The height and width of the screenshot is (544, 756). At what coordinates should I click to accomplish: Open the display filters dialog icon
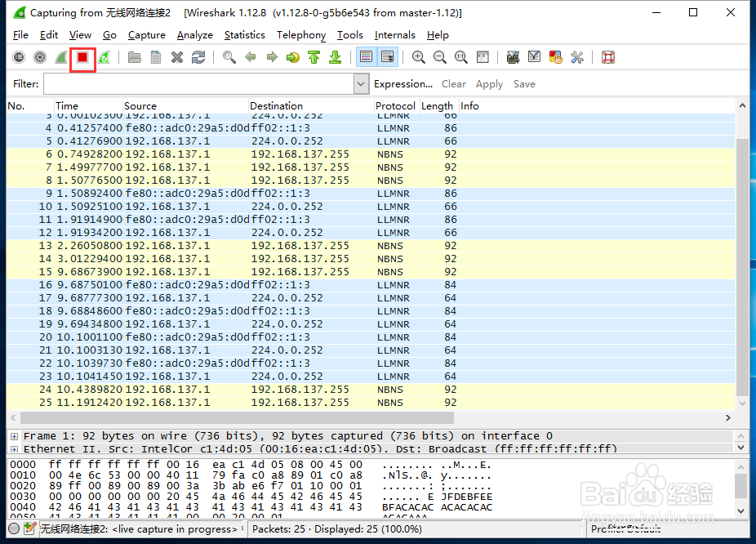pyautogui.click(x=534, y=57)
